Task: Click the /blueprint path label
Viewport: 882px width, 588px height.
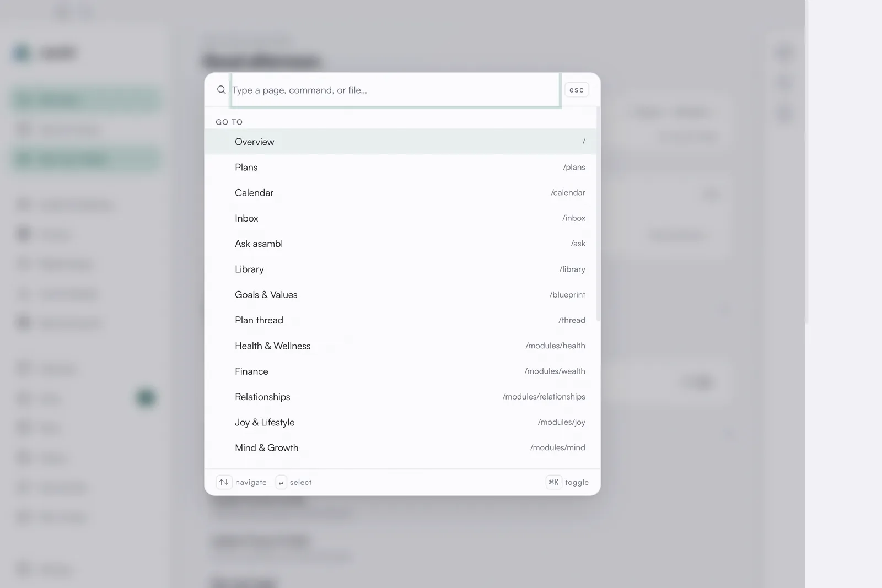Action: 567,295
